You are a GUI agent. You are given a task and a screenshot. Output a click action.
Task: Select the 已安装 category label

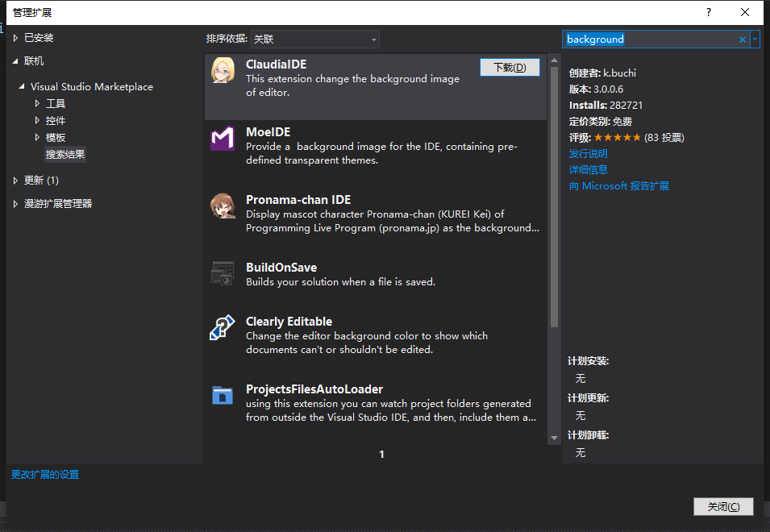[39, 38]
